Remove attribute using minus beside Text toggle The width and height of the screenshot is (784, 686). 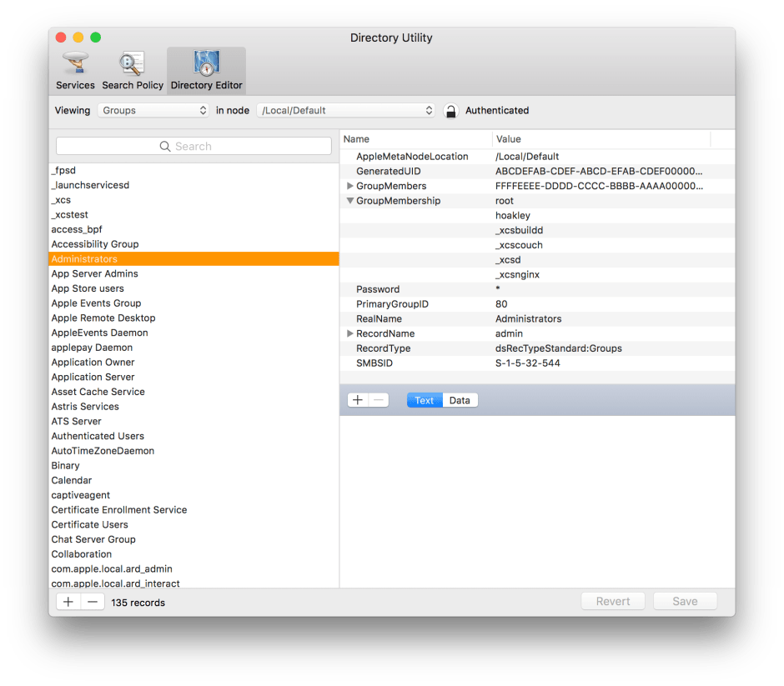(379, 400)
